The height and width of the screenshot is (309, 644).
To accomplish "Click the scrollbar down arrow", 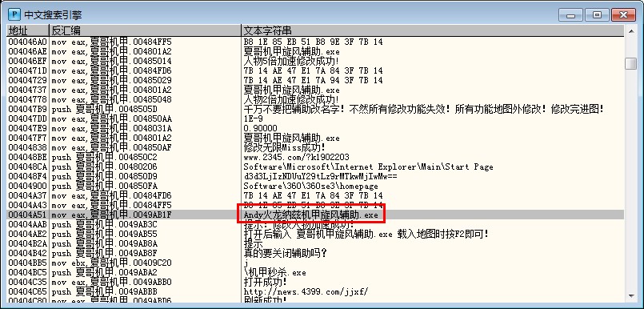I will click(x=631, y=296).
